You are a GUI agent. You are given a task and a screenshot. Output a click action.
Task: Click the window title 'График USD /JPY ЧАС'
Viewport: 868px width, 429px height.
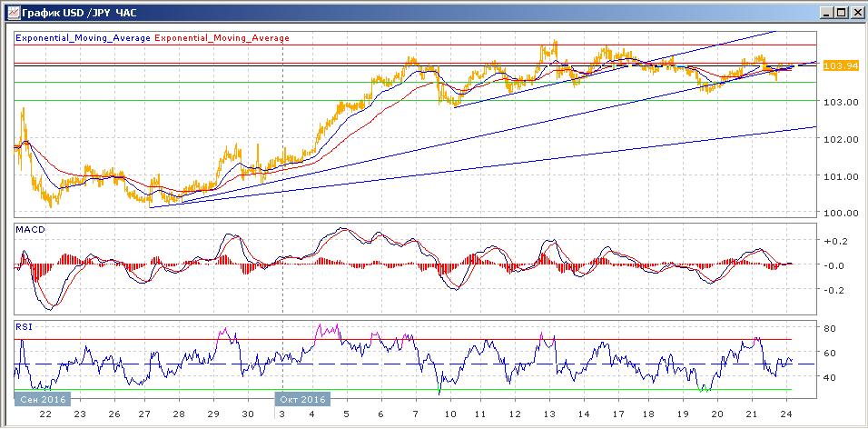pos(77,12)
